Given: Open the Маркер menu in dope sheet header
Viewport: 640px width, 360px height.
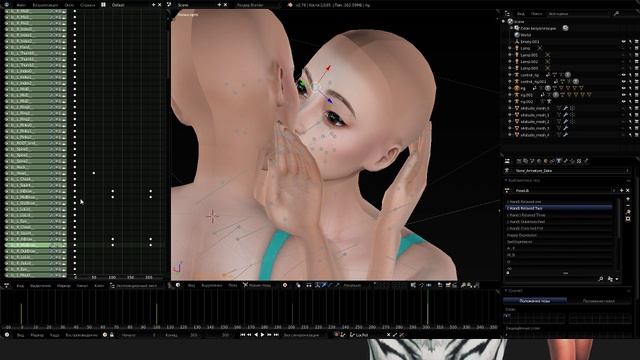Looking at the screenshot, I should [x=64, y=286].
